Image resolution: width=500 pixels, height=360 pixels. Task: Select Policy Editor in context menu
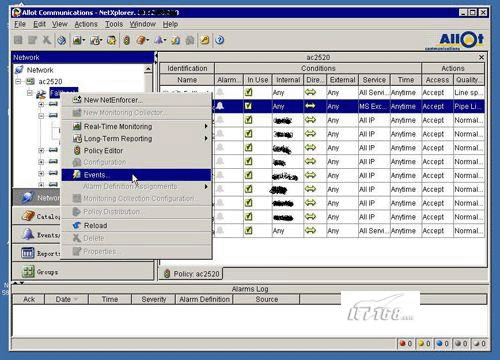click(x=136, y=151)
